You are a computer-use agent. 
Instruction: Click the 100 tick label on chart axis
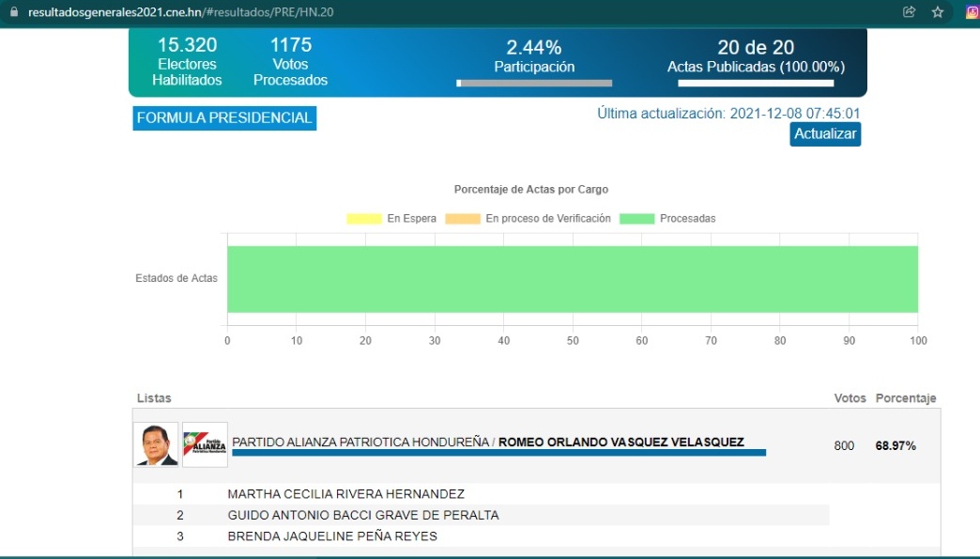pyautogui.click(x=918, y=341)
